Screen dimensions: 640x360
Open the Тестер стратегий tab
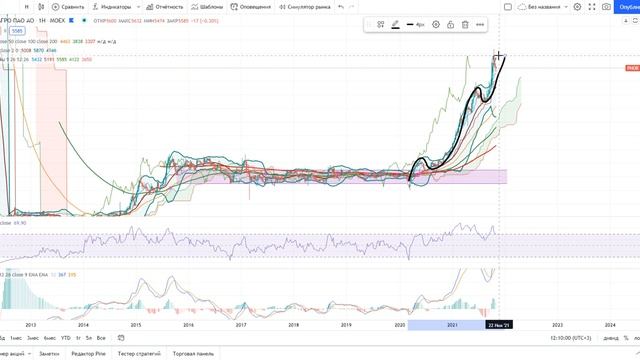point(139,353)
